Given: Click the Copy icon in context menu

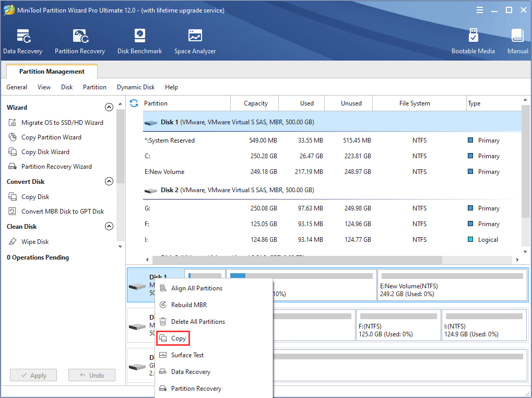Looking at the screenshot, I should 163,338.
